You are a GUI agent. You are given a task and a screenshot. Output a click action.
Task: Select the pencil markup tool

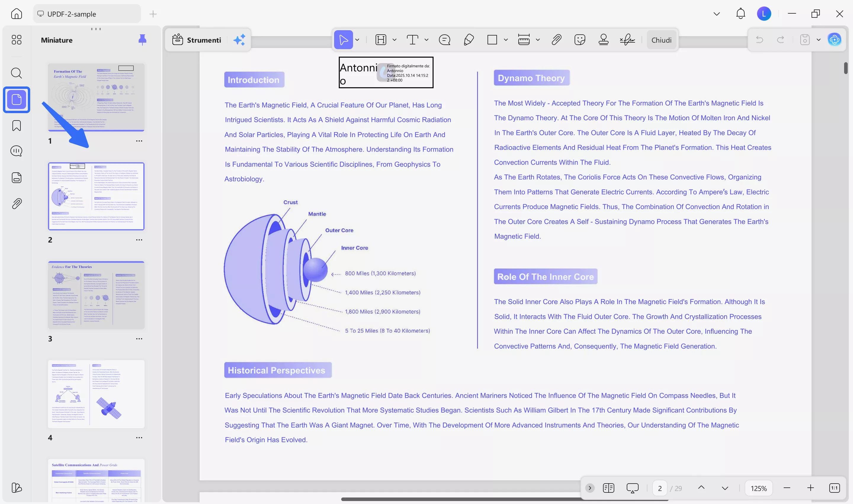(469, 40)
